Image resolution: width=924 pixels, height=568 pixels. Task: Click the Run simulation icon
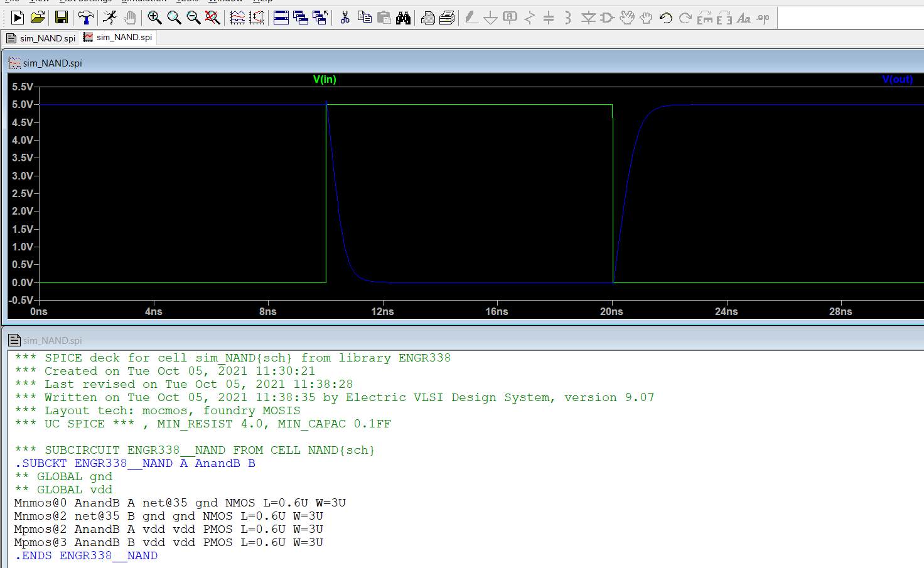point(18,18)
